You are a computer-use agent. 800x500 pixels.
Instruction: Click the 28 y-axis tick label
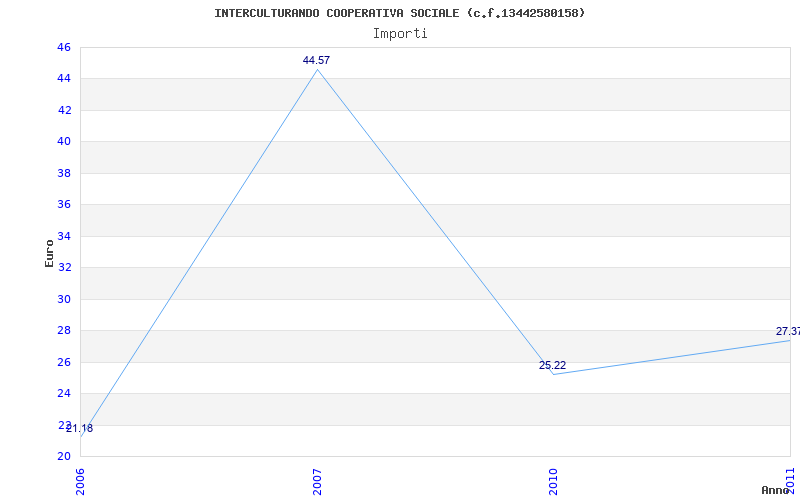64,331
